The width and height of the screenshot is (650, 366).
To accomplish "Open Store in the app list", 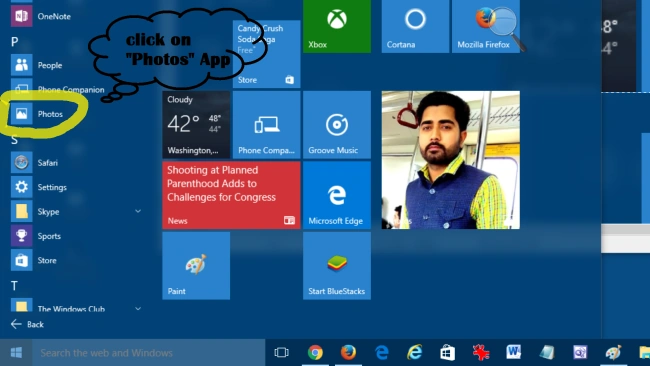I will click(34, 260).
